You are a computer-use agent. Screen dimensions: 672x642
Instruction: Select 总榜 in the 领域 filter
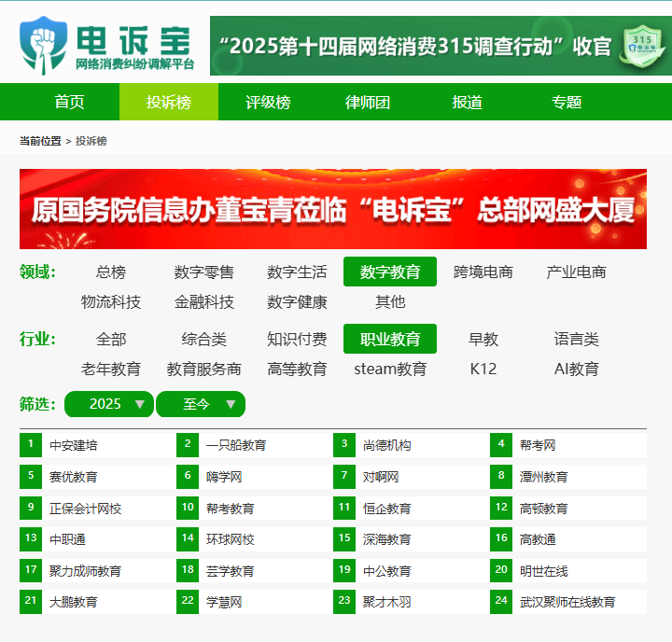pos(110,272)
